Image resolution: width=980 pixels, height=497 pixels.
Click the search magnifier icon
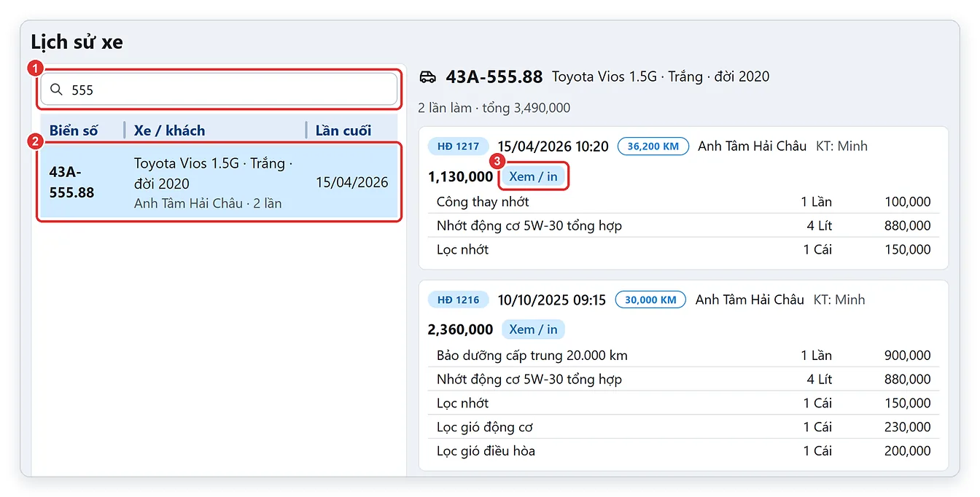pyautogui.click(x=56, y=90)
